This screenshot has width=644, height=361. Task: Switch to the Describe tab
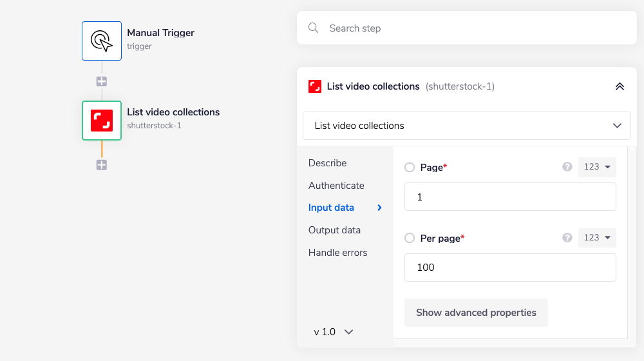[x=327, y=163]
